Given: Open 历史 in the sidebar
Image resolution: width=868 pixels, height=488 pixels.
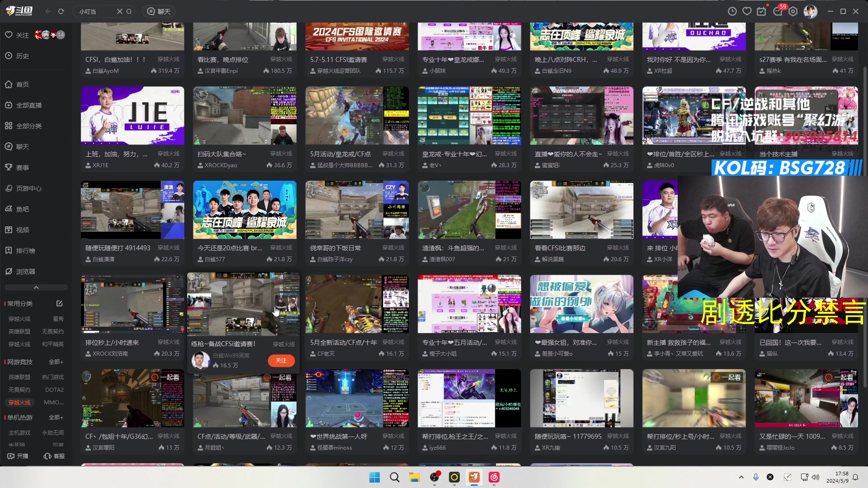Looking at the screenshot, I should [x=17, y=56].
